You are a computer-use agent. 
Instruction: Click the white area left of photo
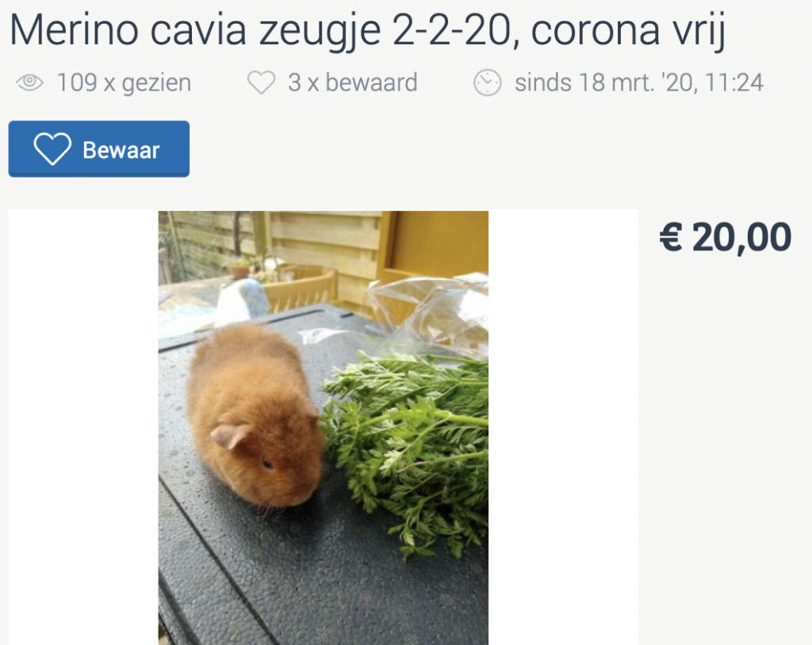tap(83, 428)
